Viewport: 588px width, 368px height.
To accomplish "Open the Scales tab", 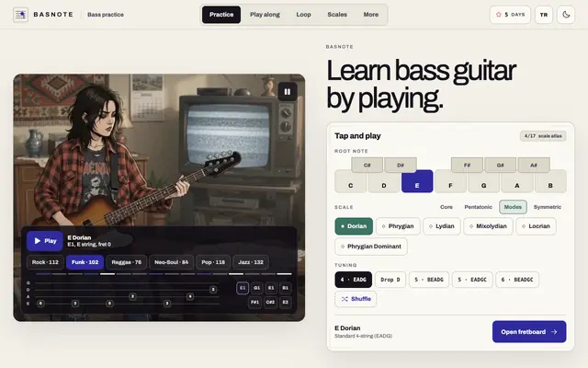I will coord(337,15).
